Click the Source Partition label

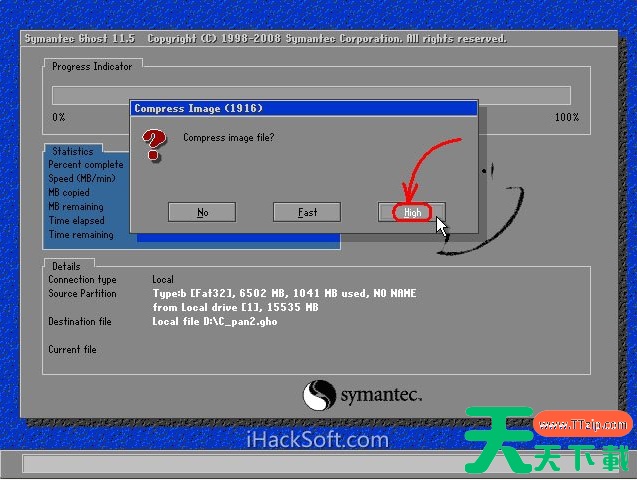(x=82, y=293)
